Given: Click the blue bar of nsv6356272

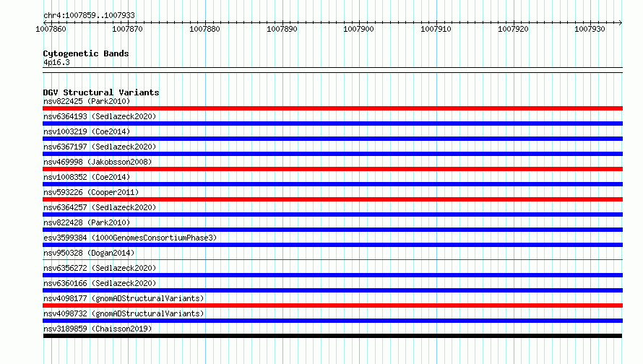Looking at the screenshot, I should coord(332,275).
